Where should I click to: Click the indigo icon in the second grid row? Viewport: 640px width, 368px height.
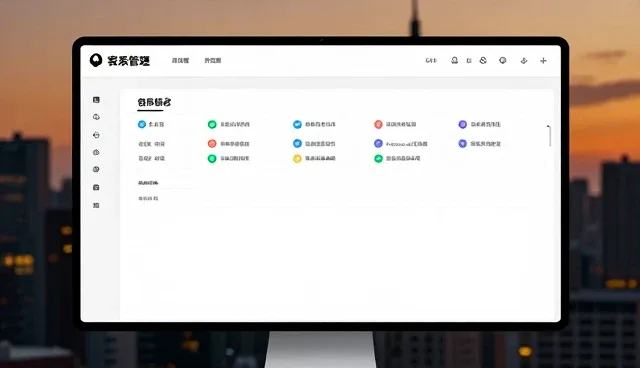378,144
